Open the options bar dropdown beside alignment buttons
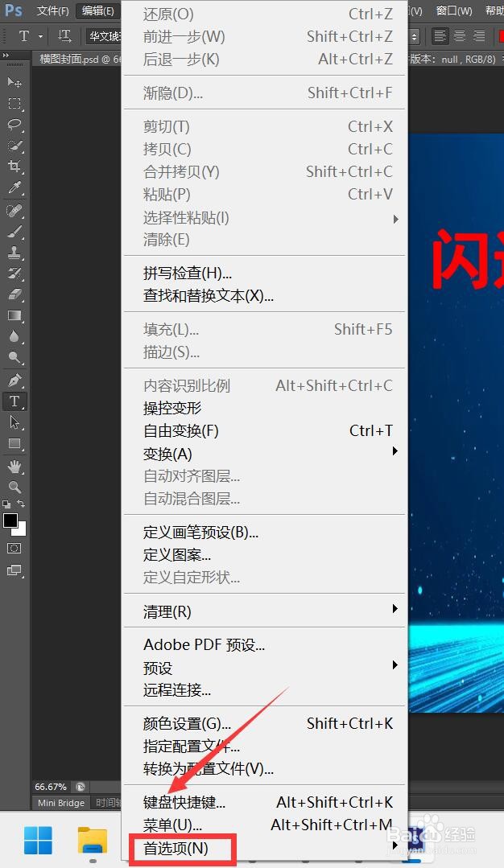504x868 pixels. tap(415, 36)
